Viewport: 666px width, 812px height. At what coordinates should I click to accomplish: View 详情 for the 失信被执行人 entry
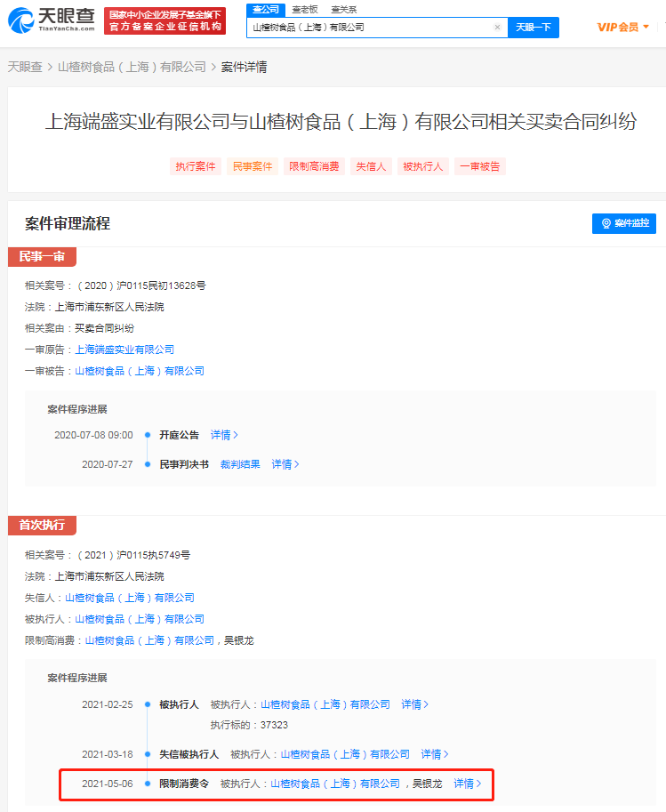tap(435, 754)
